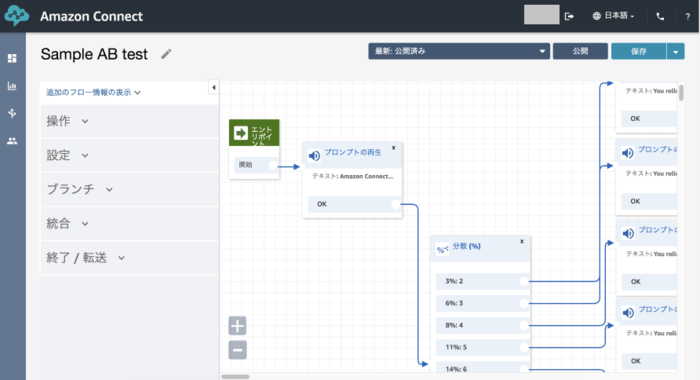The height and width of the screenshot is (380, 700).
Task: Zoom in with the plus button
Action: click(238, 326)
